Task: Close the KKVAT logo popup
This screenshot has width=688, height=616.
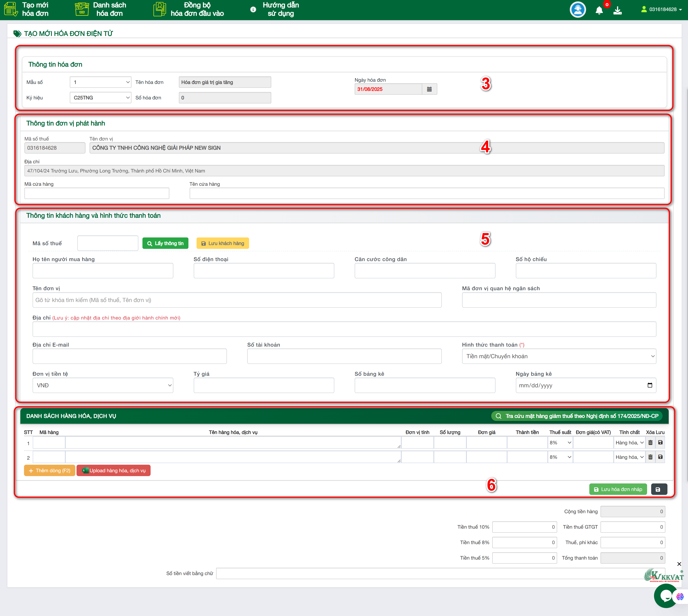Action: 679,564
